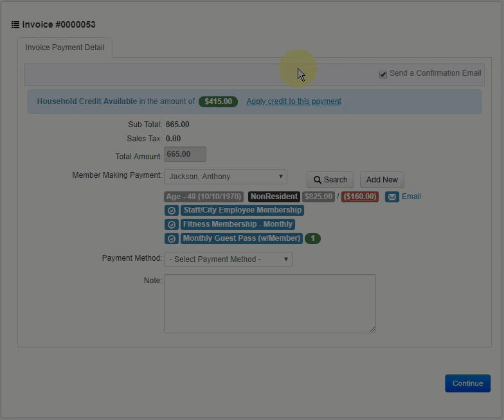
Task: Click the list icon beside Invoice #0000053
Action: (15, 25)
